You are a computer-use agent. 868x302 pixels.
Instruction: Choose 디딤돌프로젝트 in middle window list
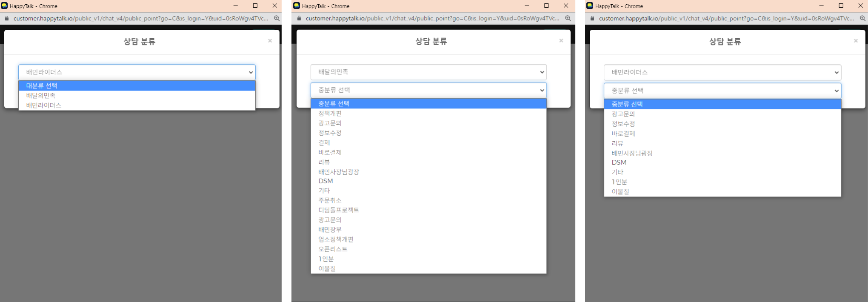pyautogui.click(x=428, y=210)
